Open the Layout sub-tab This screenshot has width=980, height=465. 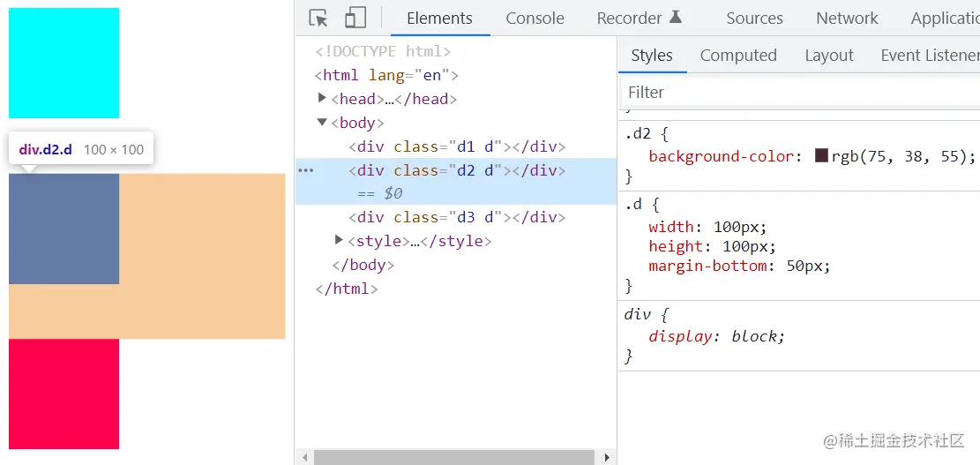[x=829, y=55]
